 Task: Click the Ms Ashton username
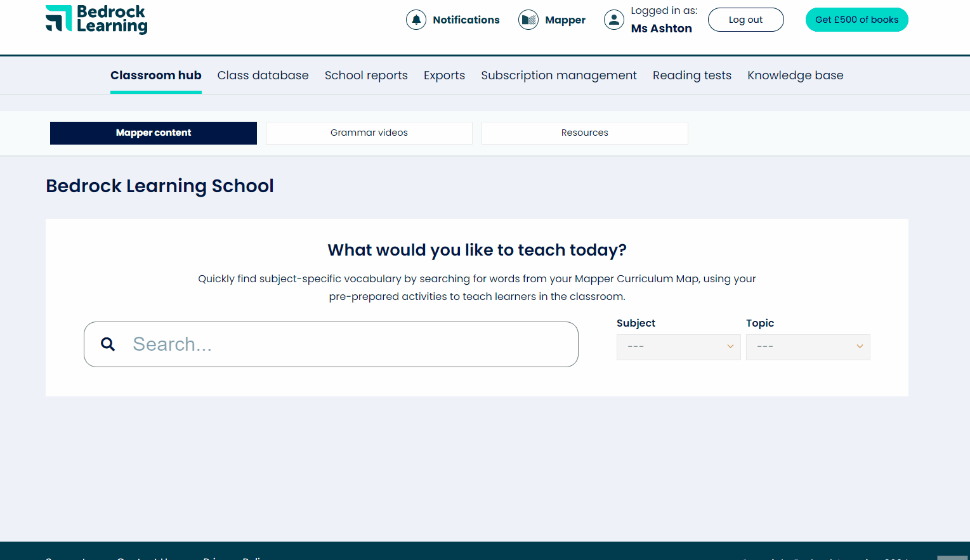coord(661,29)
